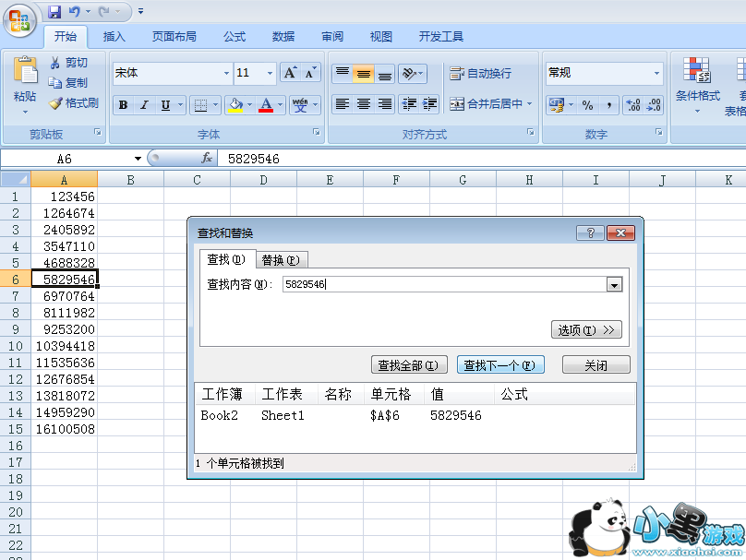The height and width of the screenshot is (560, 746).
Task: Switch to the 页面布局 ribbon tab
Action: [x=174, y=37]
